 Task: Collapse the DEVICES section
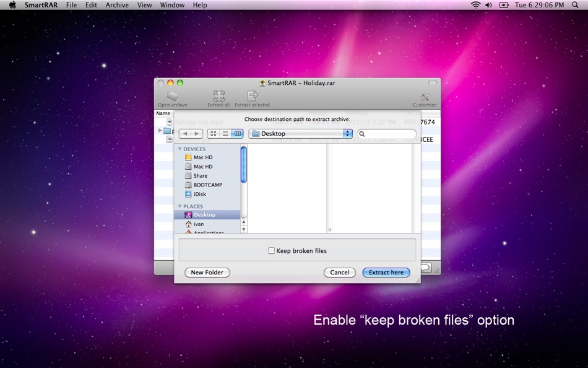click(179, 149)
